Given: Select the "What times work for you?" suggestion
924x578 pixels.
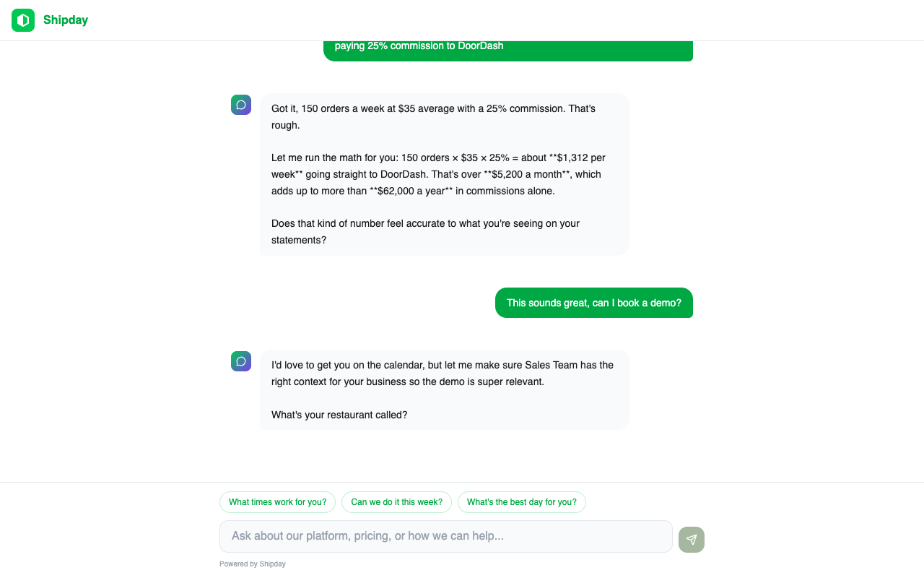Looking at the screenshot, I should tap(277, 502).
